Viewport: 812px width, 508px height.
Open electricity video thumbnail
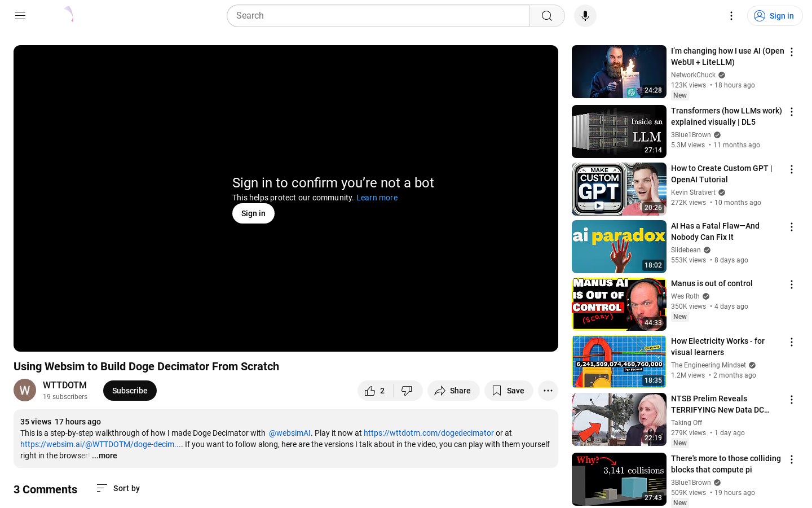click(x=619, y=362)
